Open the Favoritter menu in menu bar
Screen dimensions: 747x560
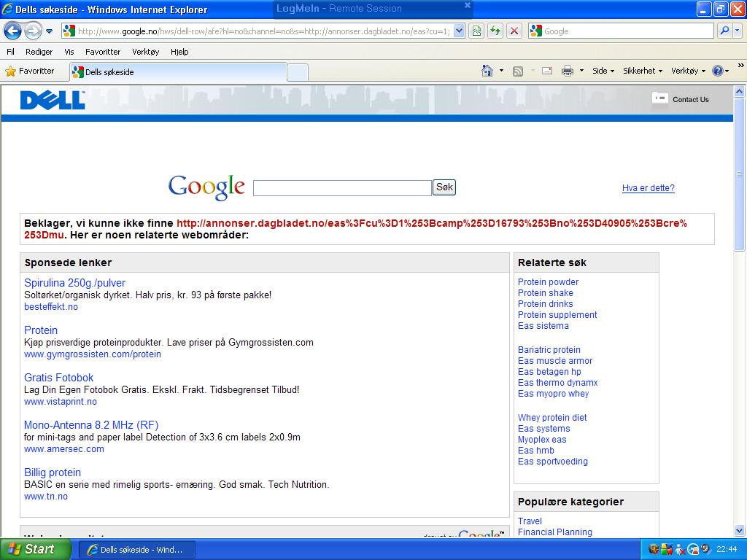click(x=103, y=52)
